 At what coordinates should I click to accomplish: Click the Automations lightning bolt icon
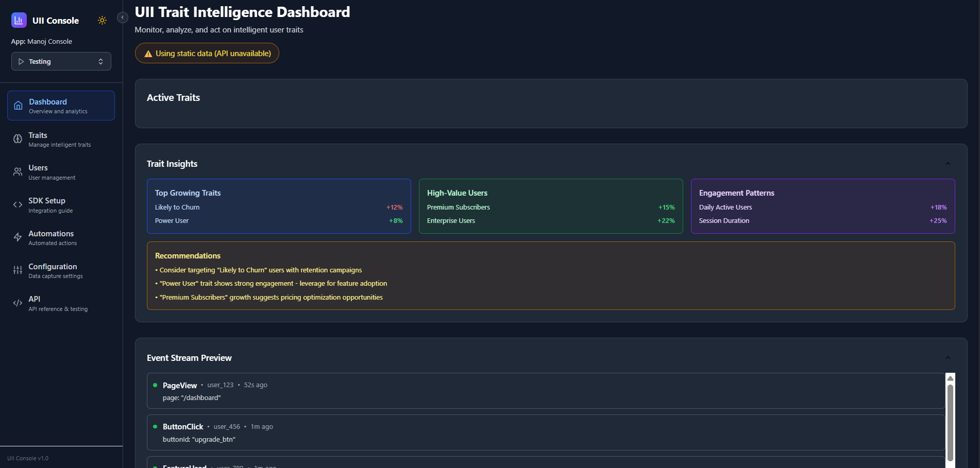coord(18,237)
